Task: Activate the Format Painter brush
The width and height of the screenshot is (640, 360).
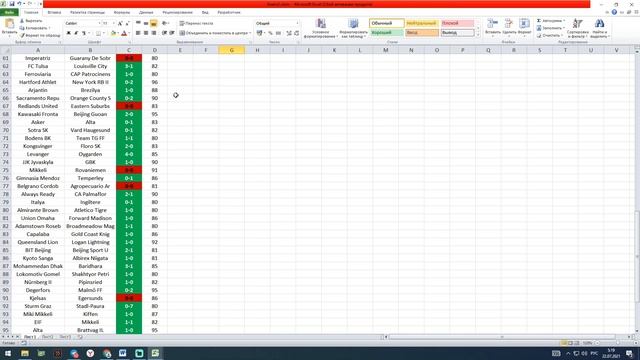Action: [40, 35]
